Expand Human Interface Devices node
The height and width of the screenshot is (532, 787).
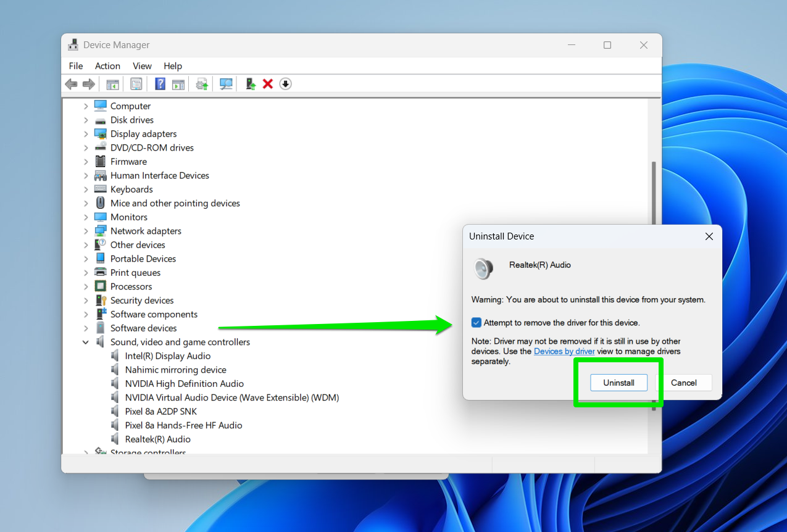[x=86, y=176]
